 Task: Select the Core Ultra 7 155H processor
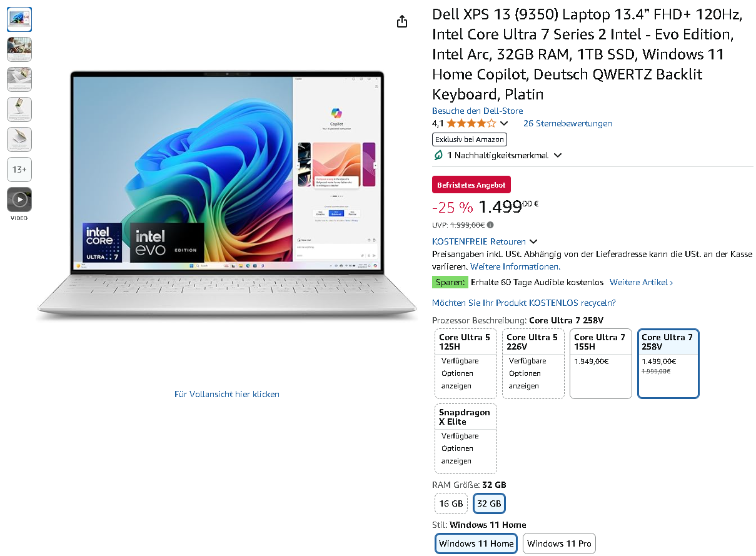(600, 363)
